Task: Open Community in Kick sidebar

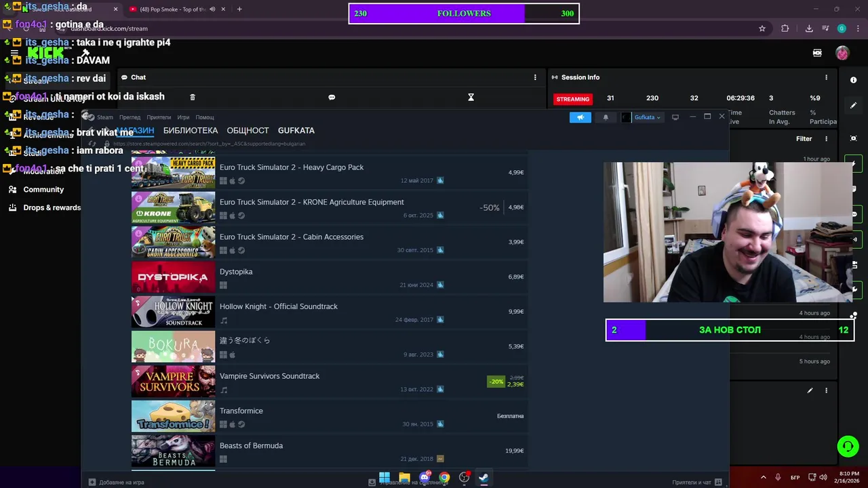Action: click(x=43, y=190)
